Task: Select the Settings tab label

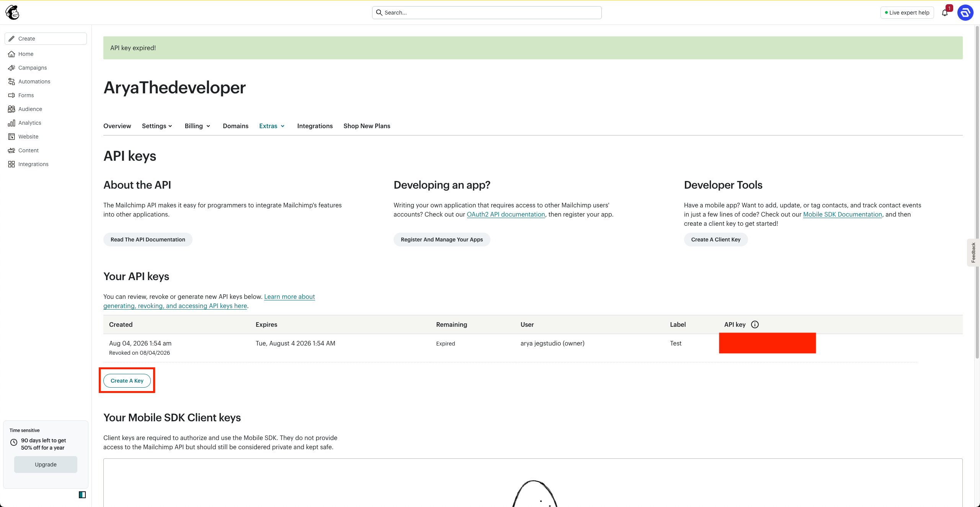Action: tap(154, 126)
